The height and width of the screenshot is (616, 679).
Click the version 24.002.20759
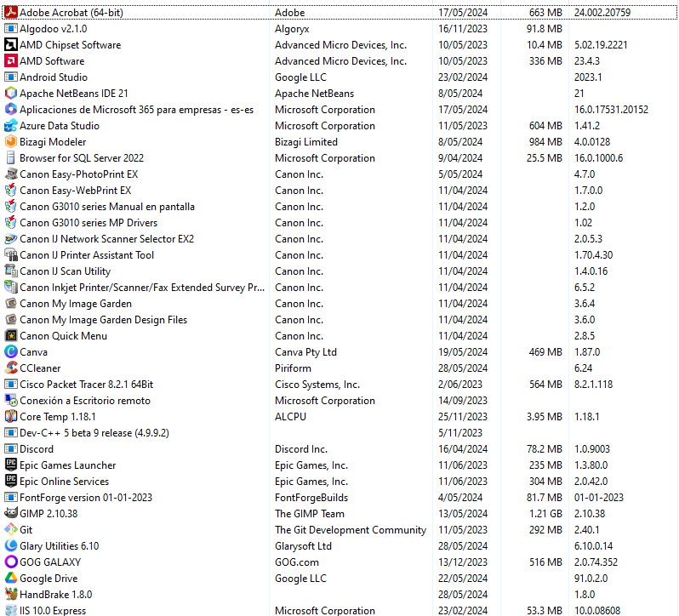(x=602, y=13)
